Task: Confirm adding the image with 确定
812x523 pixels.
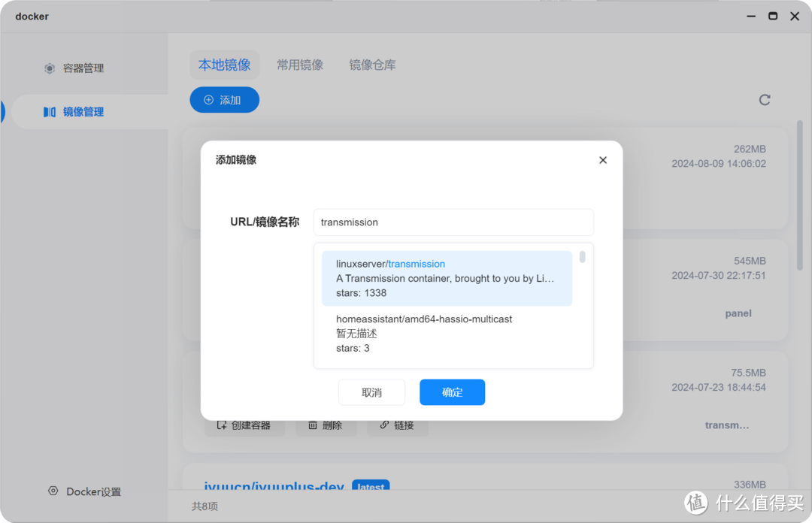Action: point(452,391)
